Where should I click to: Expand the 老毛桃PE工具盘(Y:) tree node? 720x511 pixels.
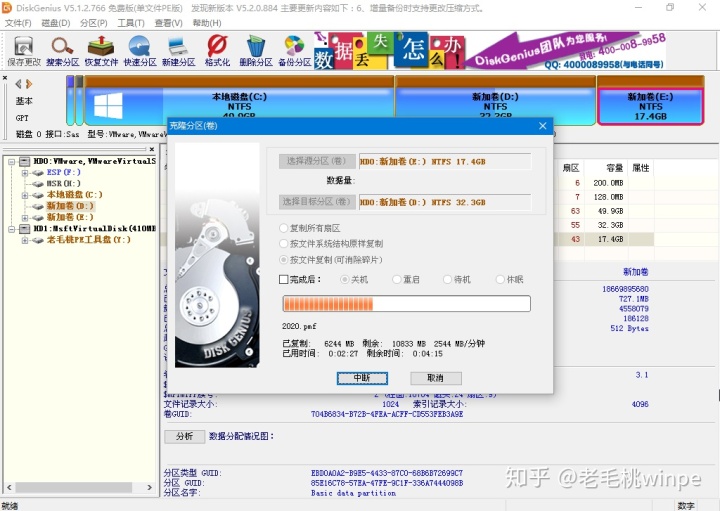click(25, 241)
